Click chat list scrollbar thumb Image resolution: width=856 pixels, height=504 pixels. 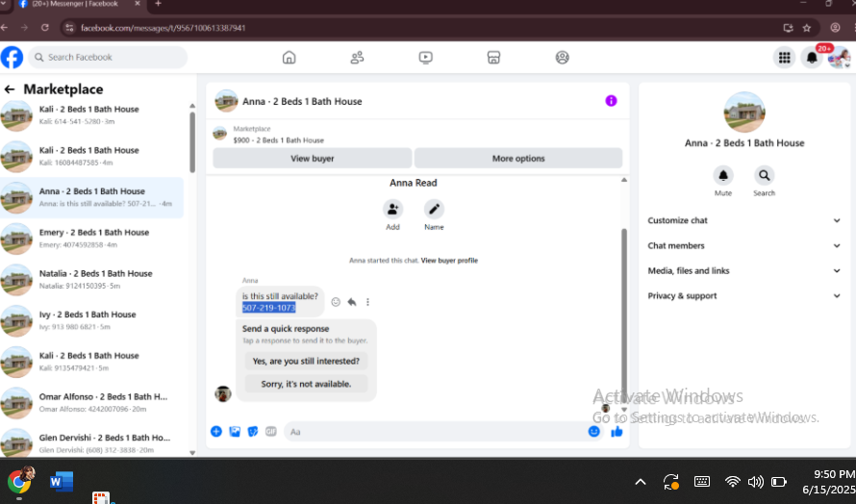click(192, 142)
